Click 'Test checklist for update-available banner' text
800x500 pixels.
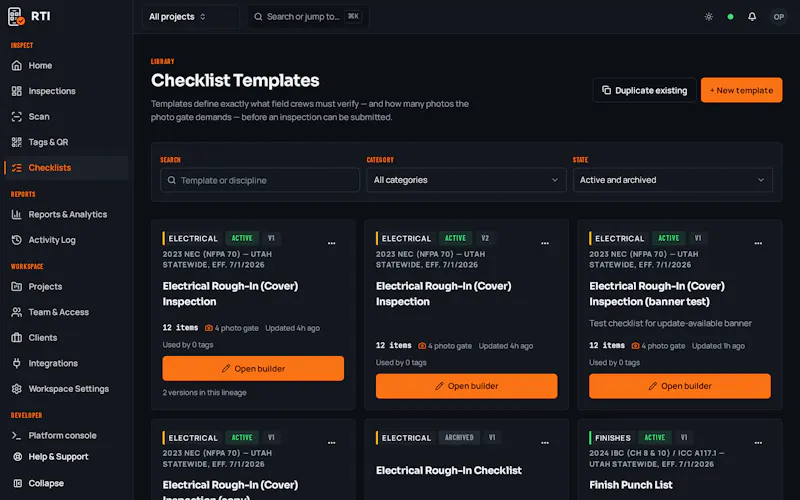tap(670, 323)
